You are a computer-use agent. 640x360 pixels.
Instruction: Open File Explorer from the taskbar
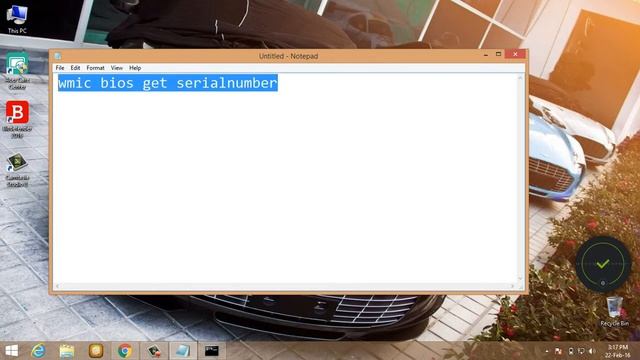(67, 351)
